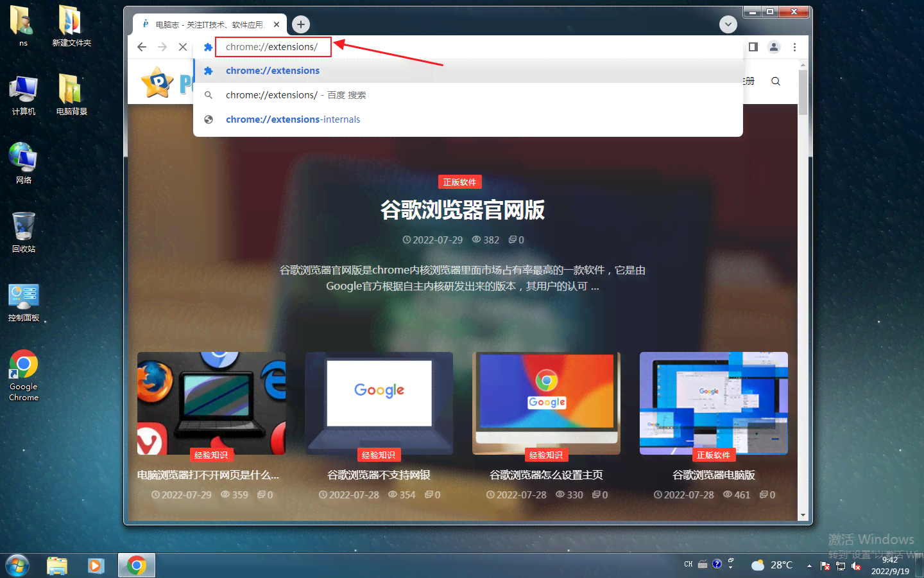Open the tab search dropdown chevron
This screenshot has width=924, height=578.
point(728,24)
